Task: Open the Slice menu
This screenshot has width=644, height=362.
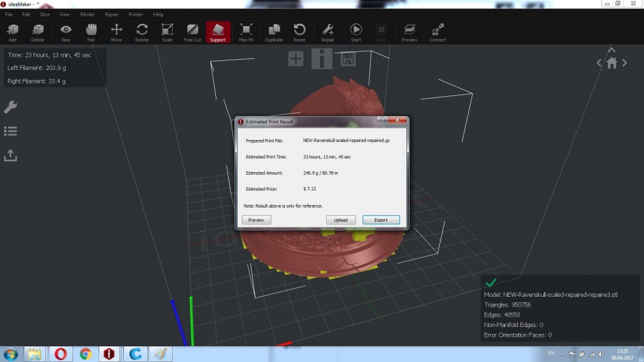Action: click(x=45, y=14)
